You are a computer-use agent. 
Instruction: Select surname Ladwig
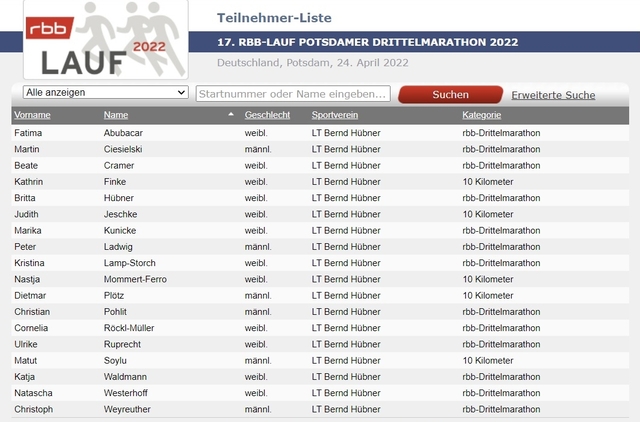tap(118, 247)
